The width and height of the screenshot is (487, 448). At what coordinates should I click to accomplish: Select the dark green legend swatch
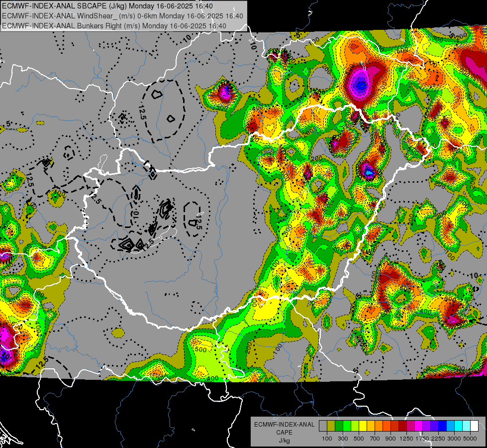pos(339,426)
